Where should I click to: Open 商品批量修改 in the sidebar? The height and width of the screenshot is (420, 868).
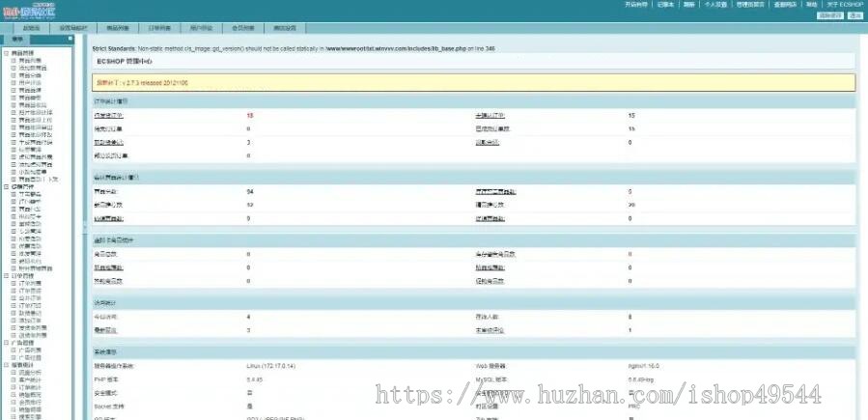(36, 135)
